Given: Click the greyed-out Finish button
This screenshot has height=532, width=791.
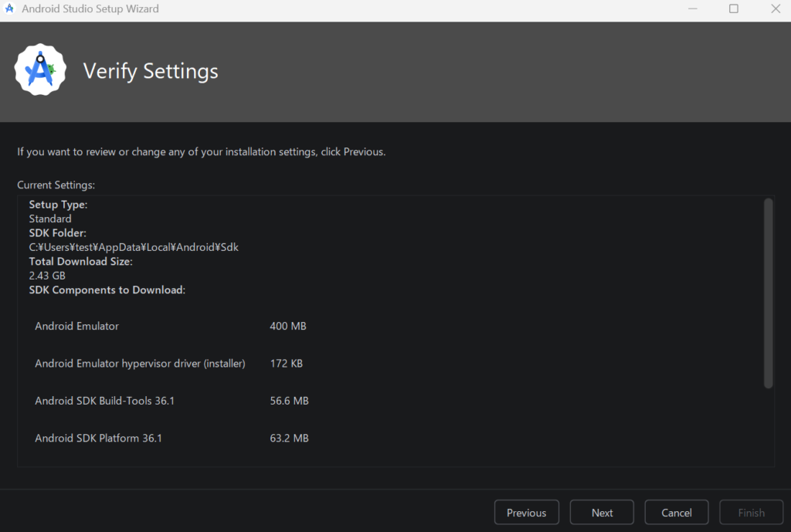Looking at the screenshot, I should pyautogui.click(x=751, y=513).
